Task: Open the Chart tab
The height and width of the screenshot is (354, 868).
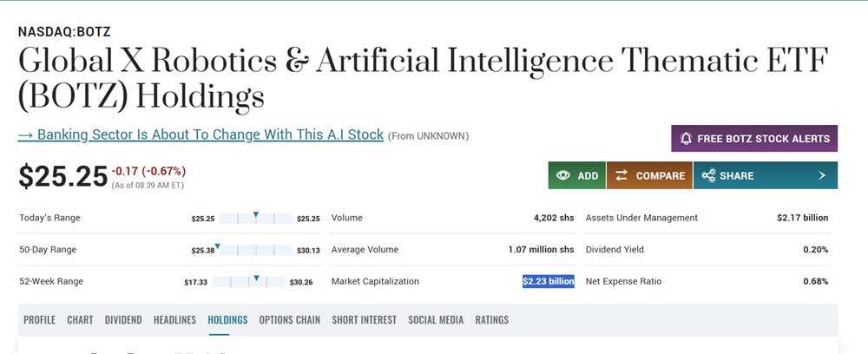Action: tap(80, 320)
